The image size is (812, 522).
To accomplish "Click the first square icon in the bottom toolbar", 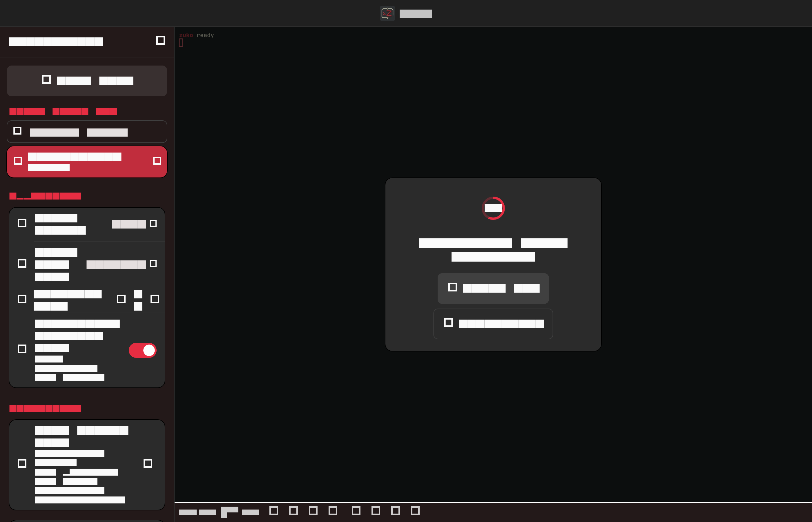I will (x=274, y=511).
